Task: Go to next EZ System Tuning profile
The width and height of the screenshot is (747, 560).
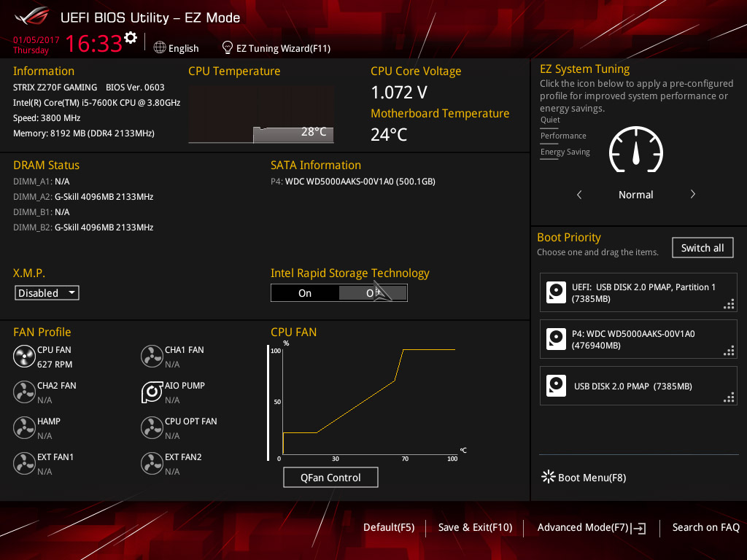Action: click(x=693, y=194)
